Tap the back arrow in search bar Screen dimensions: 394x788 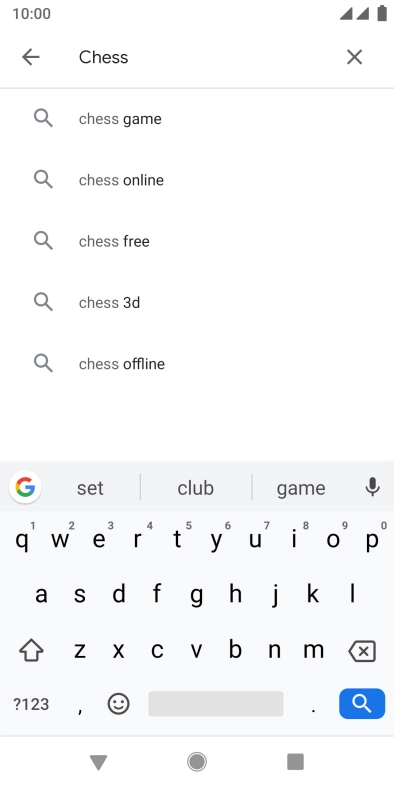click(x=31, y=57)
